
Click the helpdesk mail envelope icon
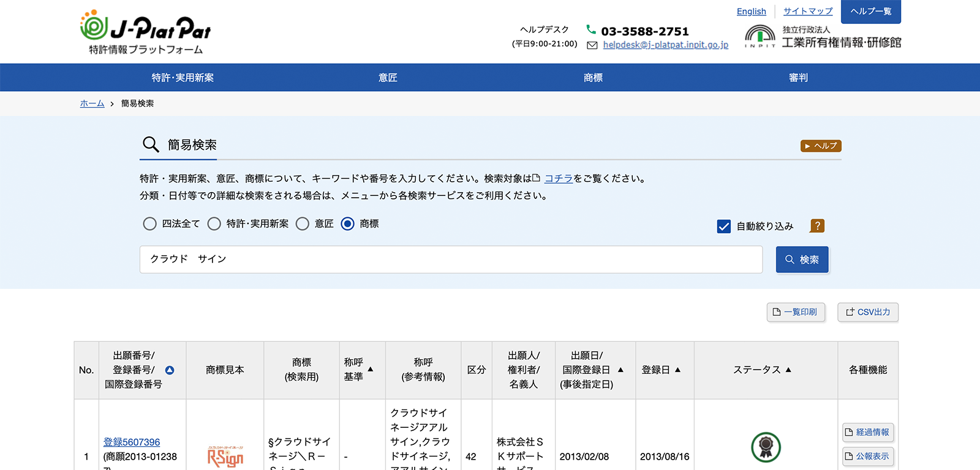[x=592, y=45]
